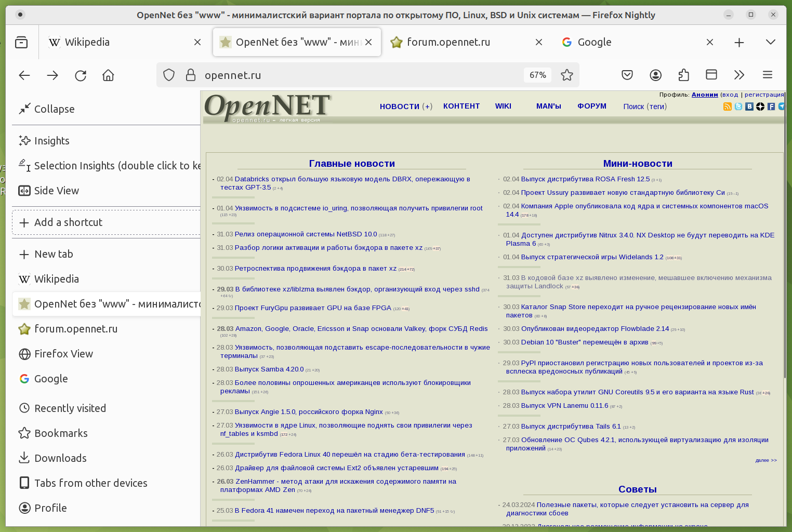Close the Google tab
The width and height of the screenshot is (792, 532).
710,42
